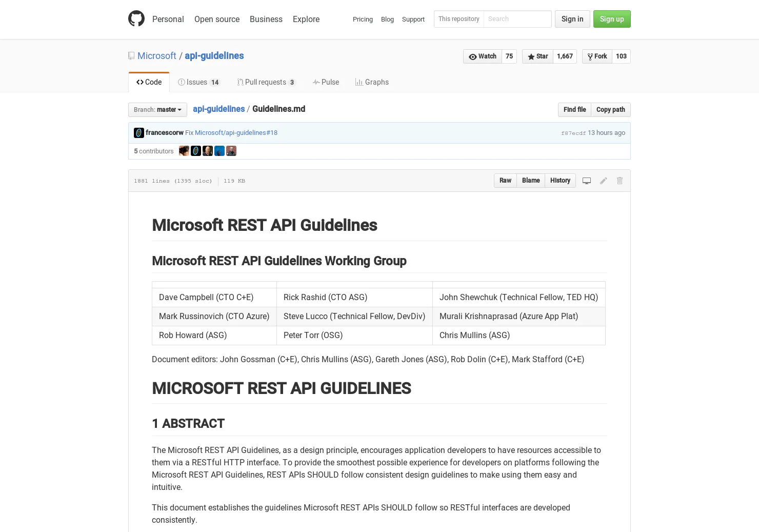759x532 pixels.
Task: Click the Rob Howard (ASG) cell
Action: [214, 336]
